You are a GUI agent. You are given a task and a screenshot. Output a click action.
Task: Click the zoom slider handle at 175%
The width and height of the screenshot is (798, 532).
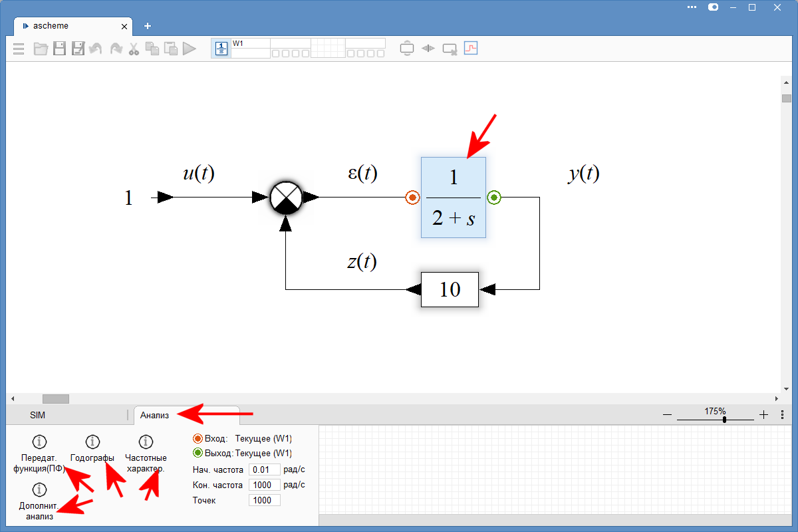click(724, 419)
